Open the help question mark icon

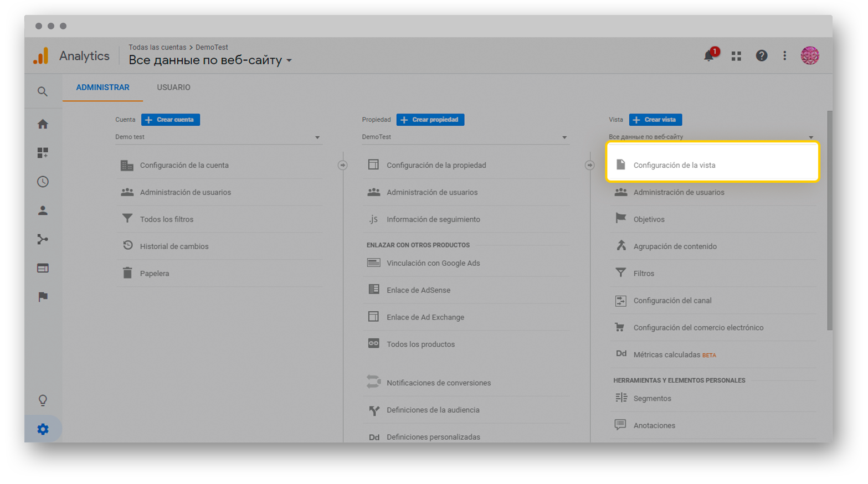coord(762,55)
